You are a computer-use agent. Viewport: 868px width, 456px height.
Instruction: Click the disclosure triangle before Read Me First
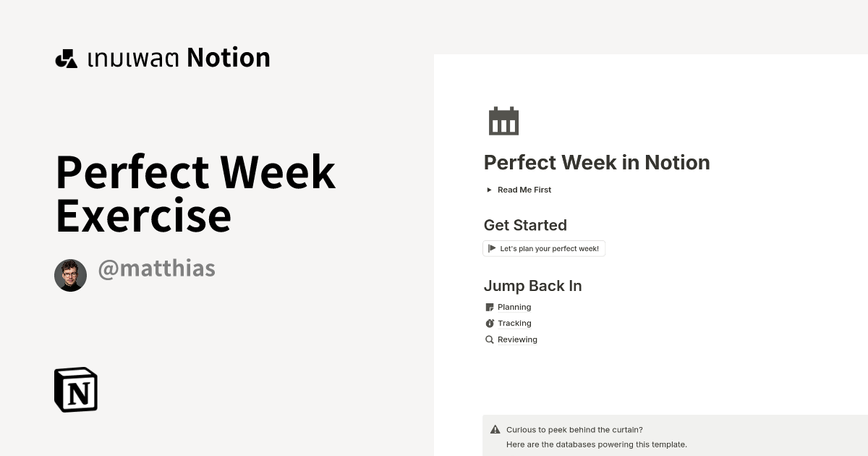point(489,190)
